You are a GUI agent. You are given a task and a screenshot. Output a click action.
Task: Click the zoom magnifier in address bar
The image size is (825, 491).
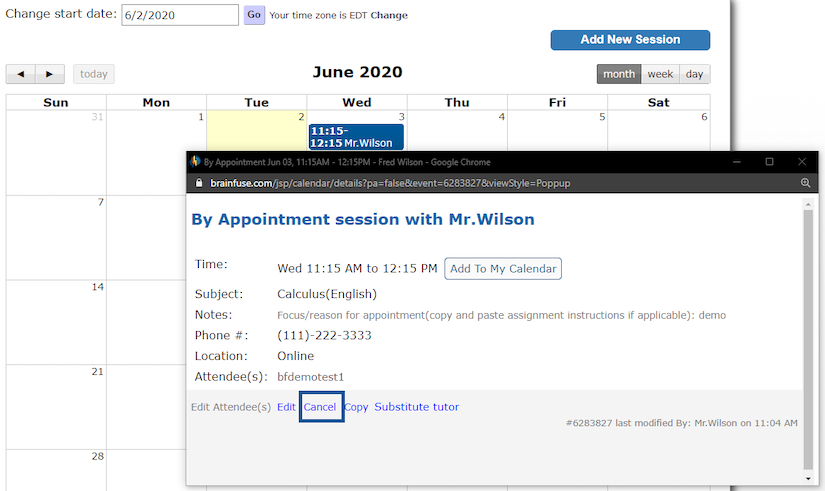(805, 183)
